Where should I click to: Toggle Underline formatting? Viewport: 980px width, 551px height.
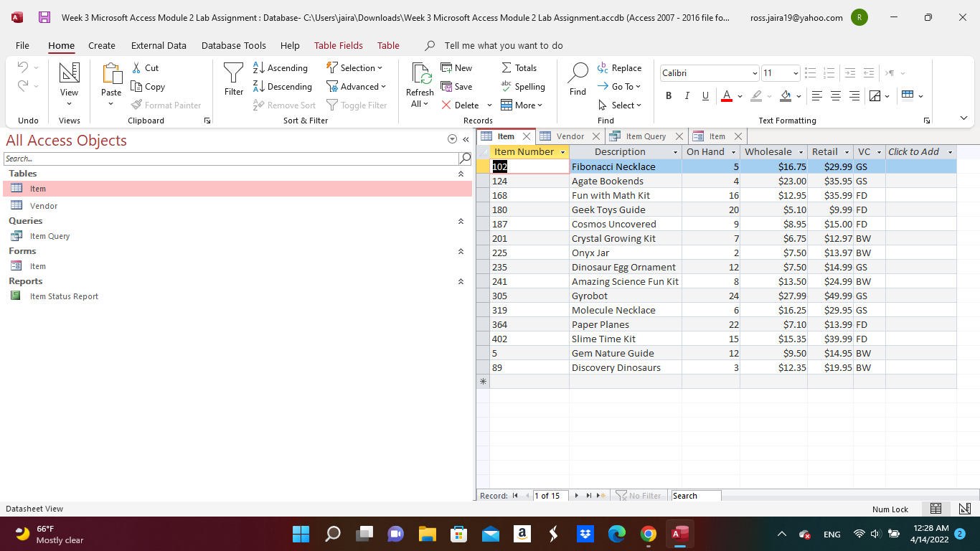(x=705, y=95)
